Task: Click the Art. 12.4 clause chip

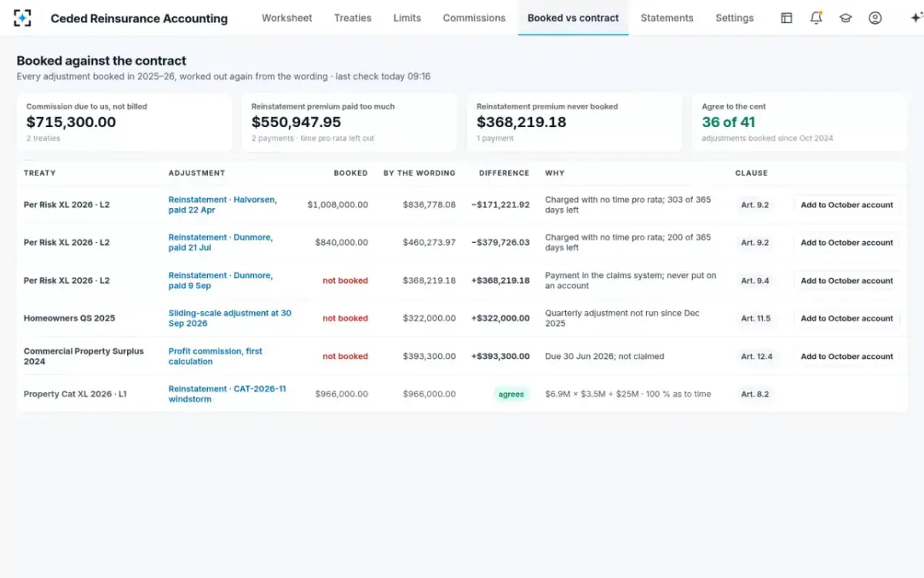Action: click(756, 356)
